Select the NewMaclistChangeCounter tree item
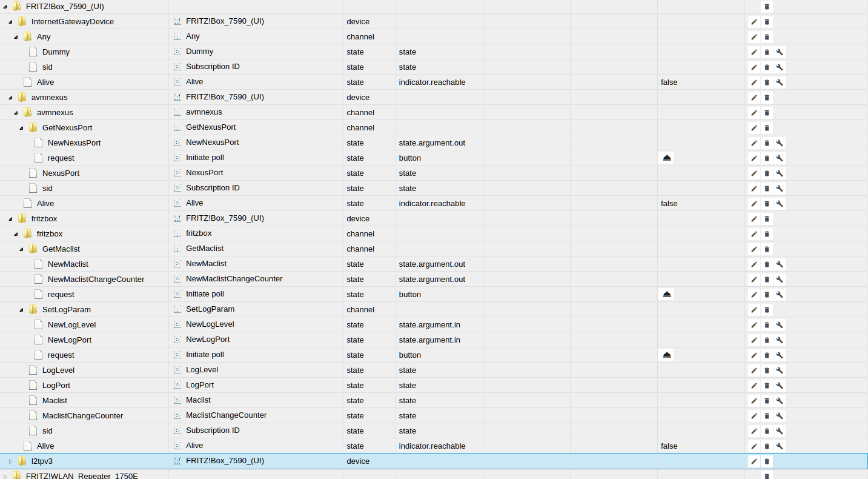868x479 pixels. pyautogui.click(x=96, y=280)
